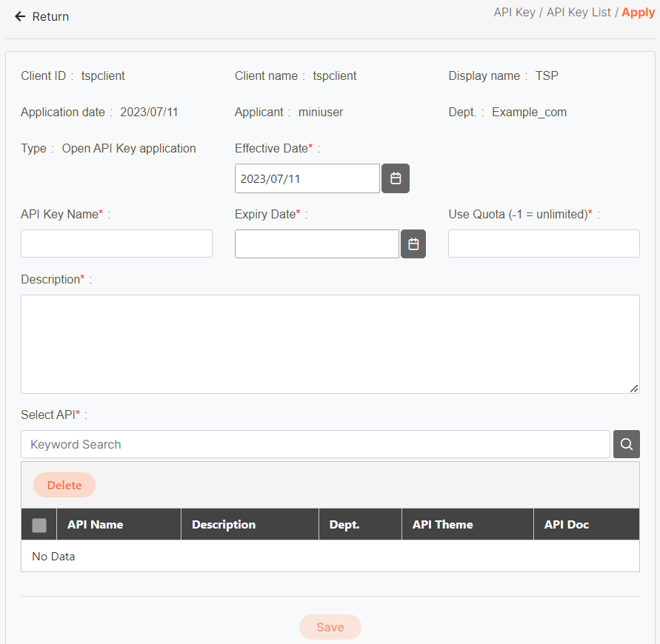Click inside the Description text area
The width and height of the screenshot is (660, 644).
[330, 344]
